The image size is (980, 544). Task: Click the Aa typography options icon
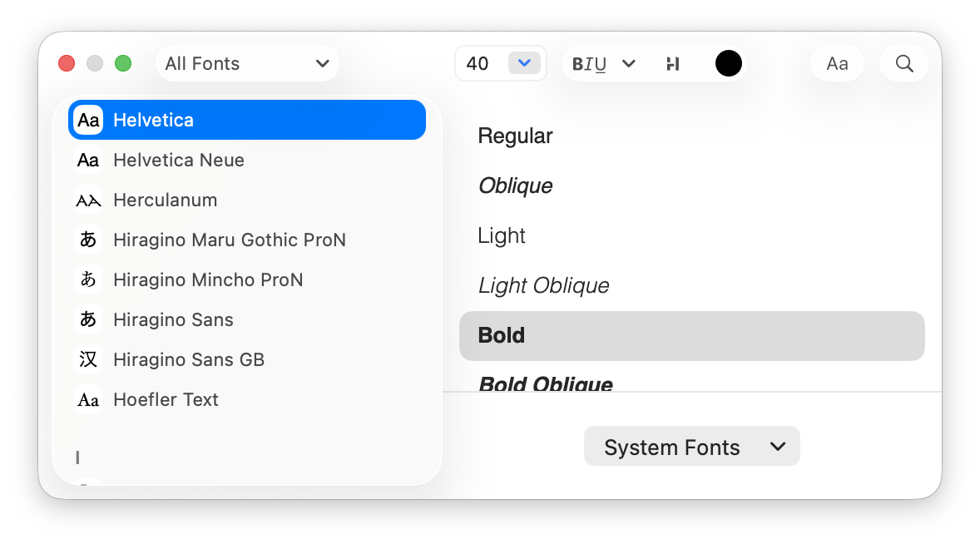click(837, 63)
